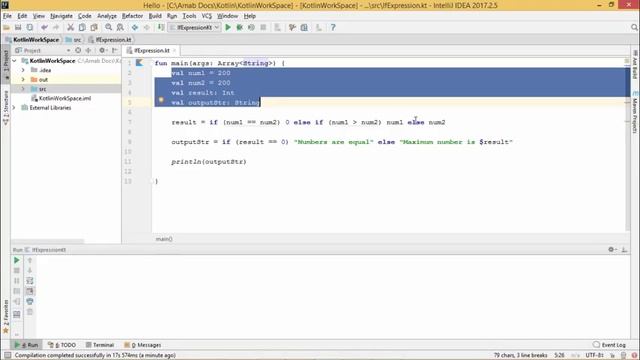Click the Copy toolbar icon

click(x=82, y=27)
